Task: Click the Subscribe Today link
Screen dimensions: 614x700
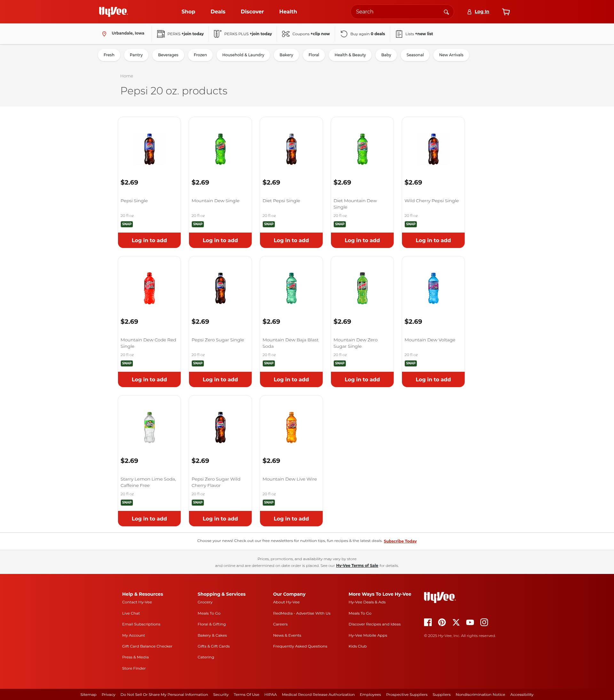Action: tap(400, 541)
